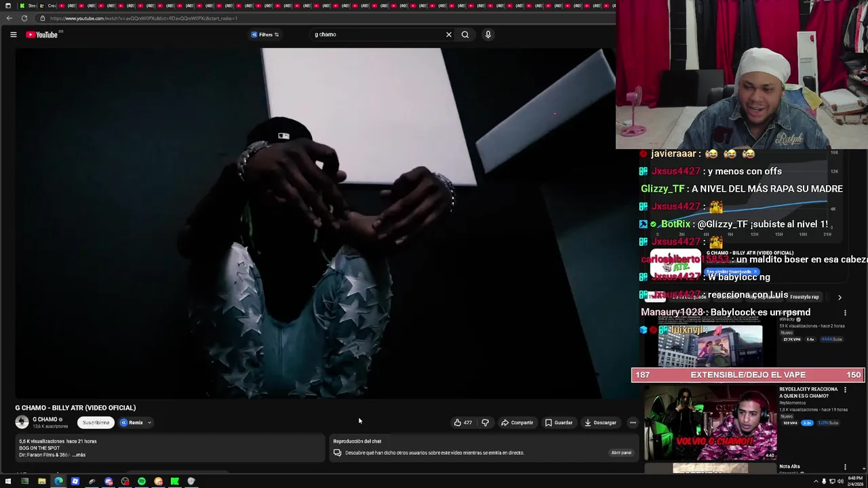This screenshot has width=868, height=488.
Task: Open the 'Nota Alta' suggested video title
Action: [x=789, y=466]
